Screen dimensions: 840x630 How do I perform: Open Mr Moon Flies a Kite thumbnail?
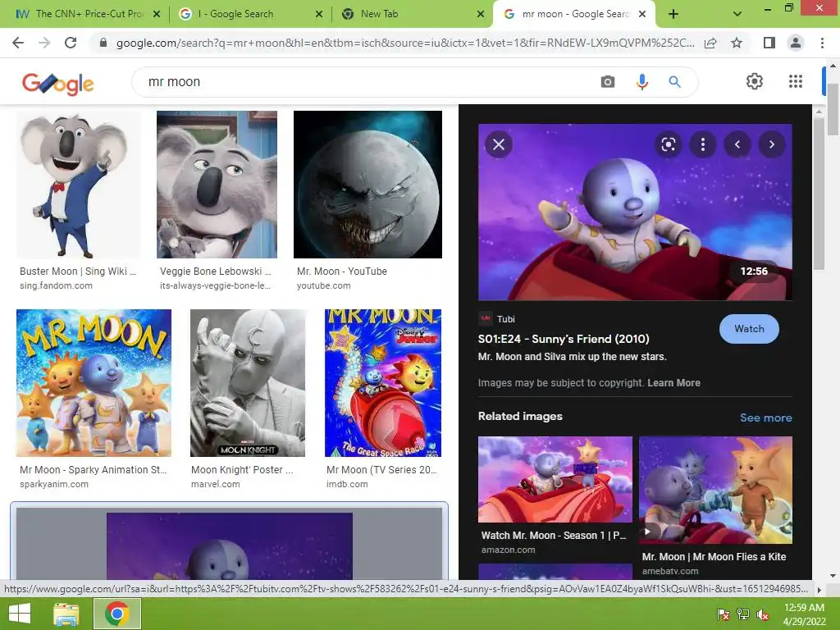click(715, 491)
